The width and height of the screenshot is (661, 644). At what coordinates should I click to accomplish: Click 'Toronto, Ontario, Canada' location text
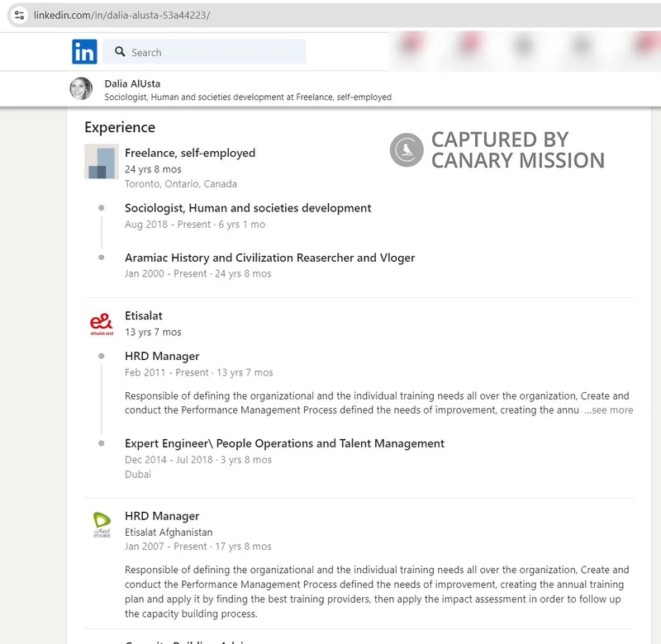coord(181,184)
